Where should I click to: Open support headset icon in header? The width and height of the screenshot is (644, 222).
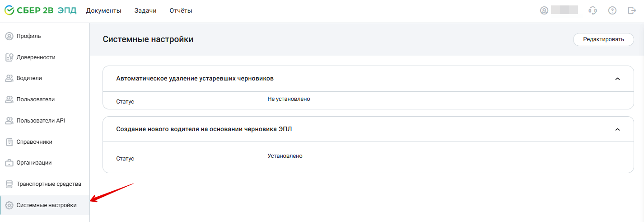coord(593,10)
